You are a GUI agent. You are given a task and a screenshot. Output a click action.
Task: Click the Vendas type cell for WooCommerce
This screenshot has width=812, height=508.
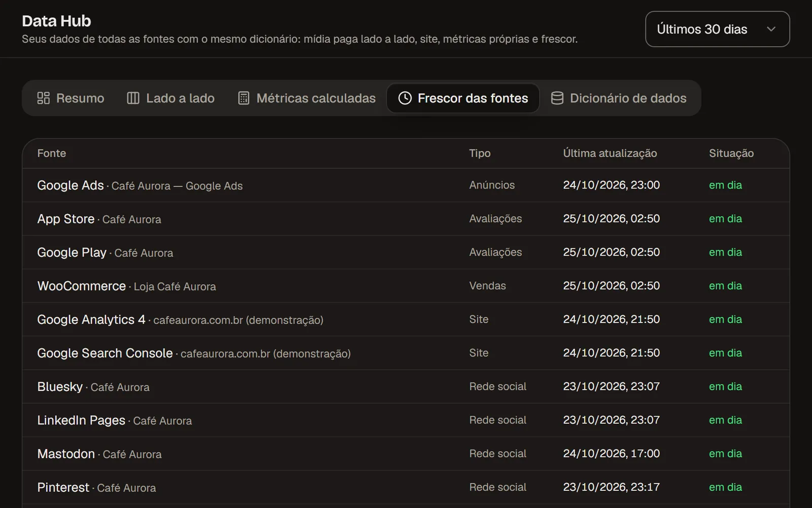[x=487, y=285]
